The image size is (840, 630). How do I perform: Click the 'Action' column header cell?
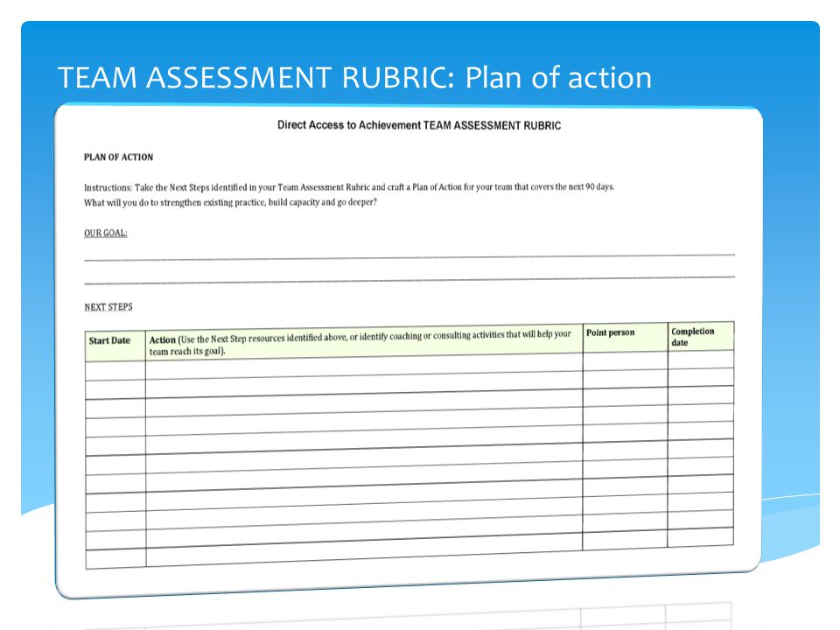click(364, 341)
